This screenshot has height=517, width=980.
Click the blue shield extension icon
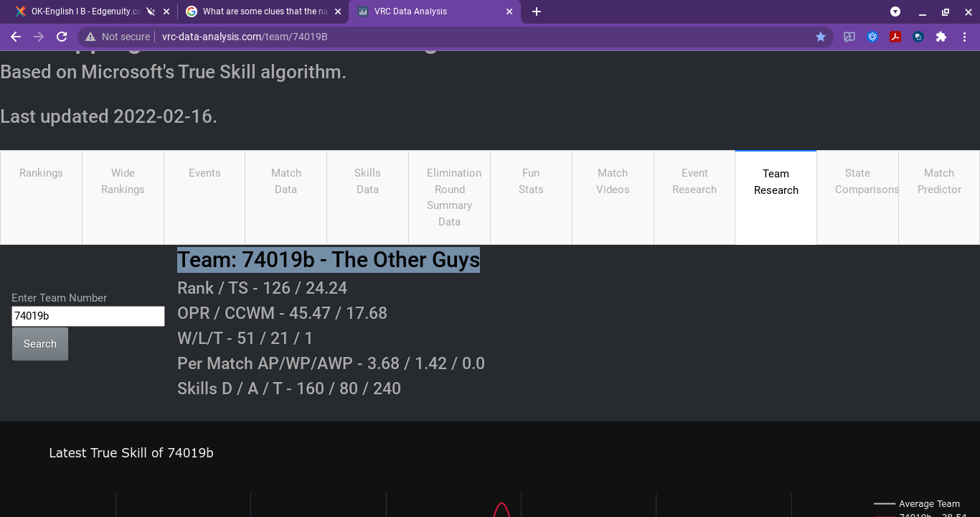click(x=872, y=37)
